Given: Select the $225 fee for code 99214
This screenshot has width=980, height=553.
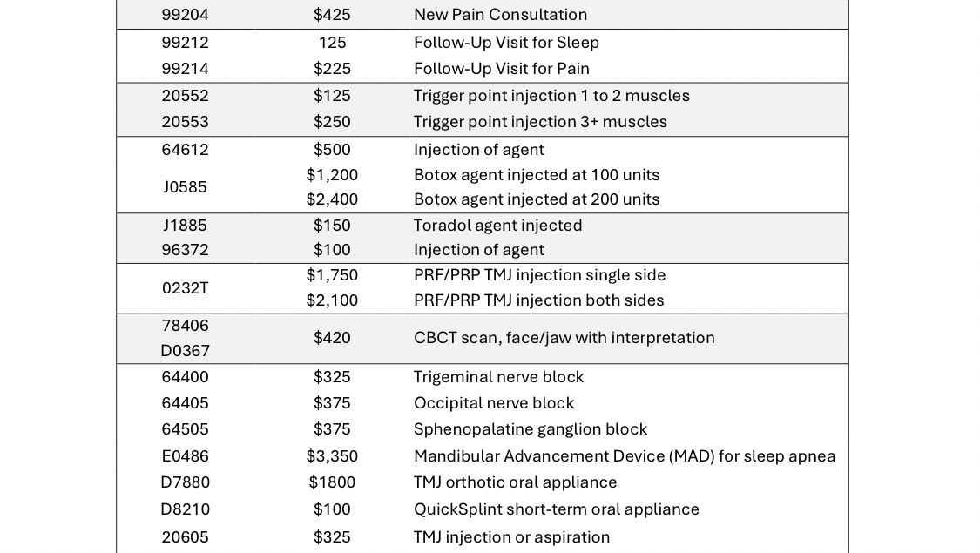Looking at the screenshot, I should click(x=332, y=69).
